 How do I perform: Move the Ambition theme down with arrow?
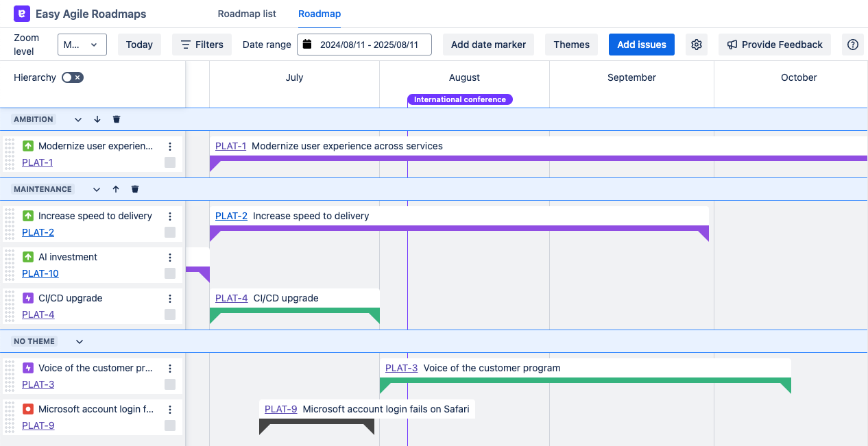point(97,119)
